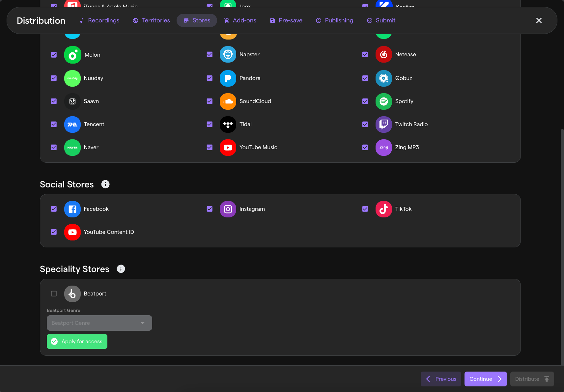Show Social Stores info tooltip icon
The height and width of the screenshot is (392, 564).
105,184
